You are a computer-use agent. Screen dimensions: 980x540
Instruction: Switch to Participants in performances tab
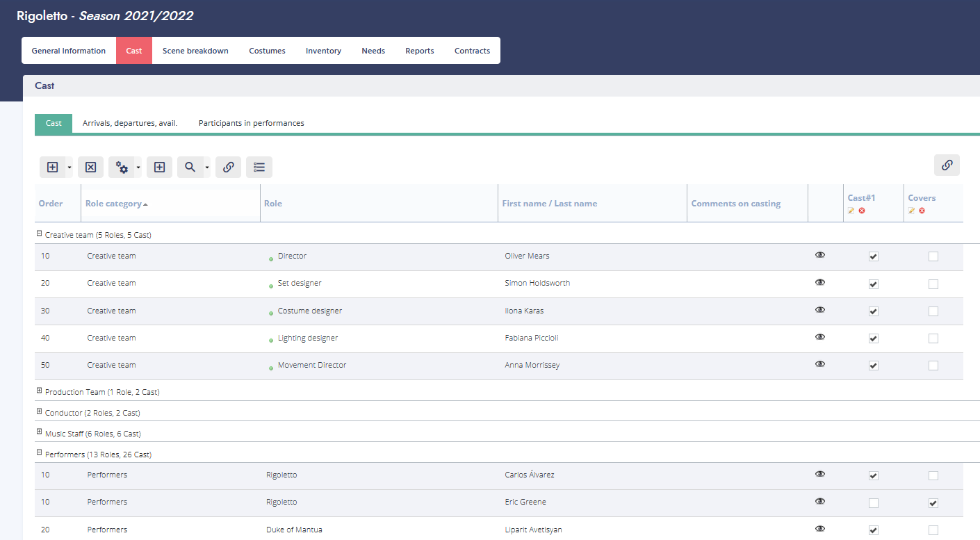tap(251, 123)
